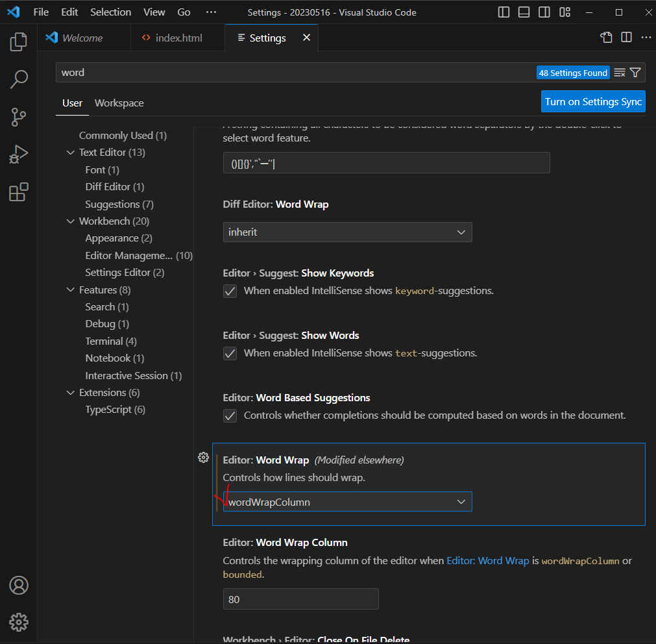Screen dimensions: 656x644
Task: Select the Workspace settings scope tab
Action: point(119,103)
